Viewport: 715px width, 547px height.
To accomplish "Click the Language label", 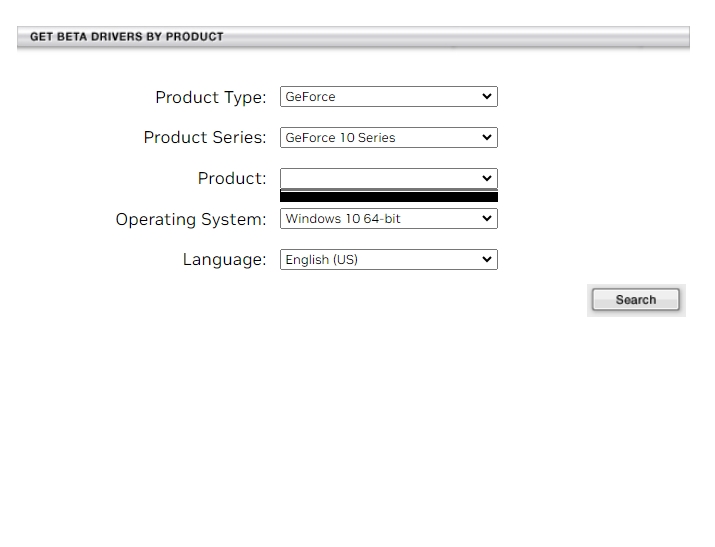I will 224,259.
